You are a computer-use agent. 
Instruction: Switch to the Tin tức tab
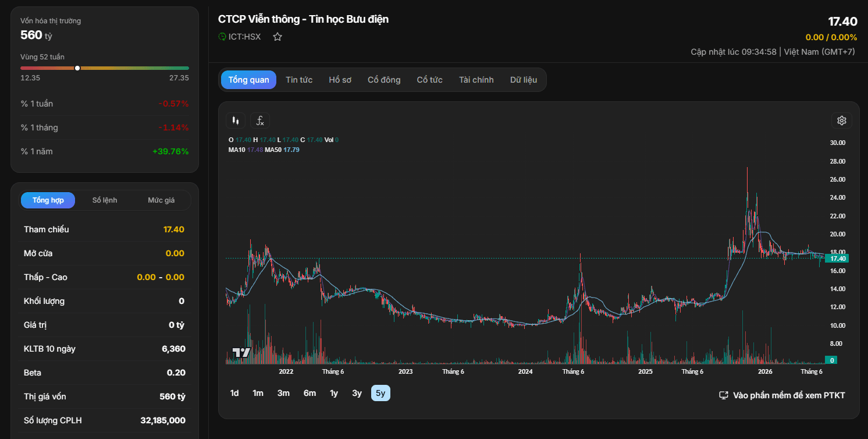pyautogui.click(x=299, y=80)
